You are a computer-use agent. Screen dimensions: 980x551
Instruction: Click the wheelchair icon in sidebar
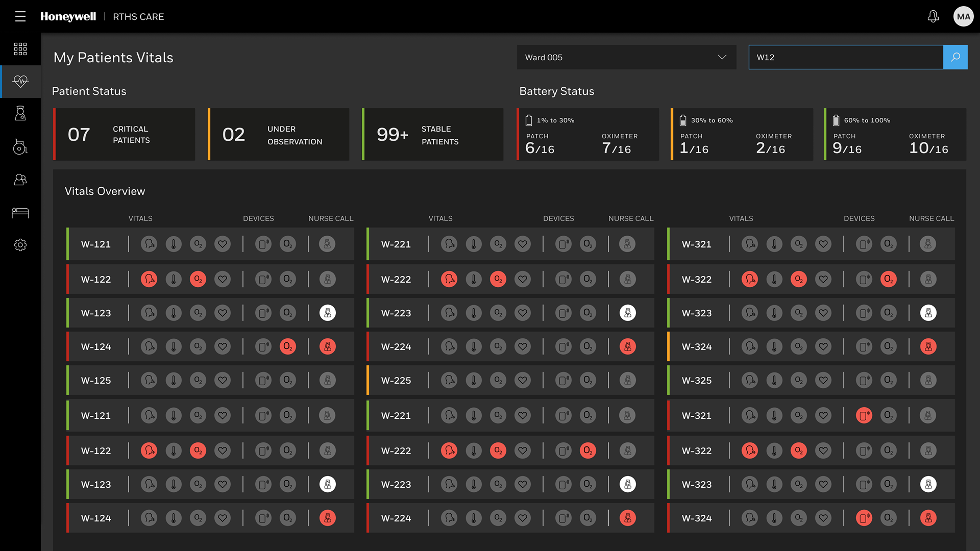[20, 147]
